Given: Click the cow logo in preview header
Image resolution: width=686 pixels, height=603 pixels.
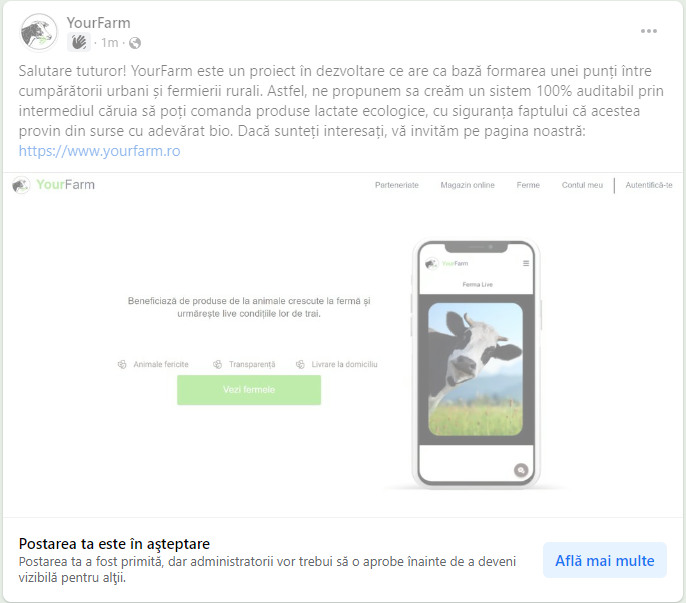Looking at the screenshot, I should pyautogui.click(x=21, y=185).
